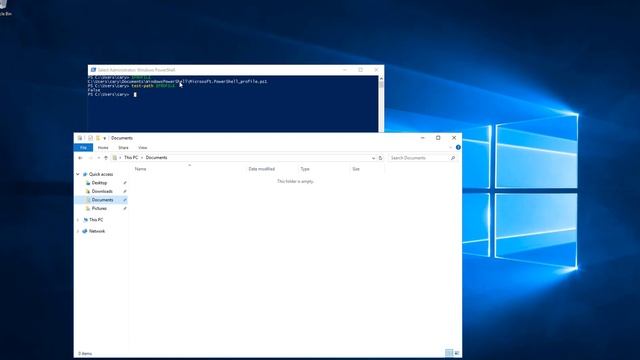This screenshot has height=360, width=640.
Task: Open Customize Quick Access Toolbar dropdown
Action: pos(104,138)
